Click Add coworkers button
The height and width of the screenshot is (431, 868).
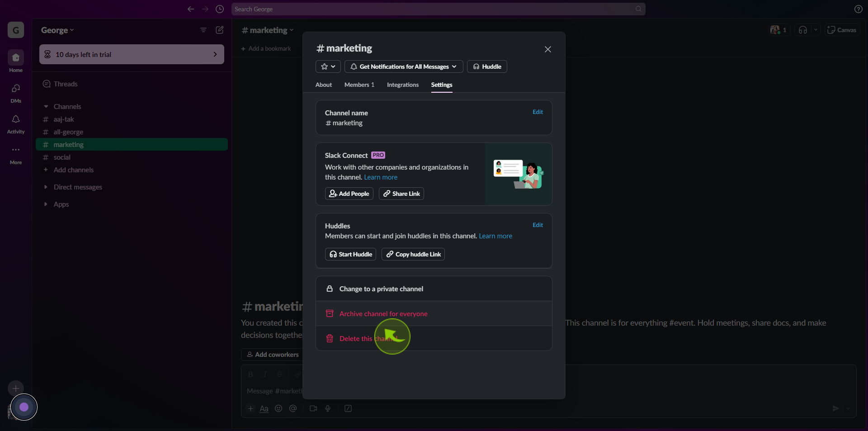273,355
